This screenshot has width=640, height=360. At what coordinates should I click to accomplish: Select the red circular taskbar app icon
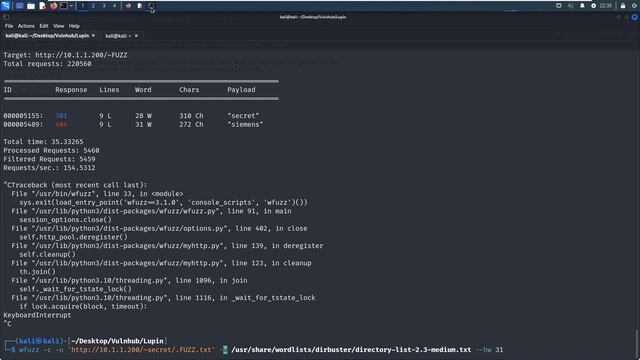[x=128, y=6]
